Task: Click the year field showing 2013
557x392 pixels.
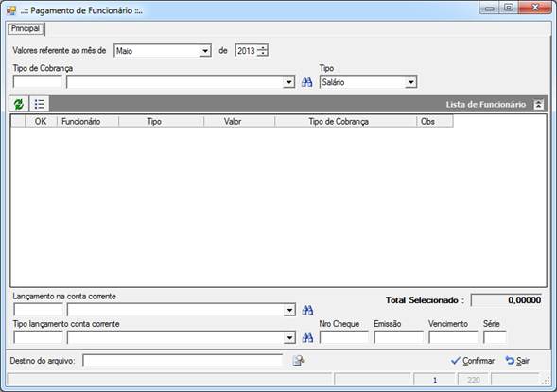Action: click(x=246, y=51)
